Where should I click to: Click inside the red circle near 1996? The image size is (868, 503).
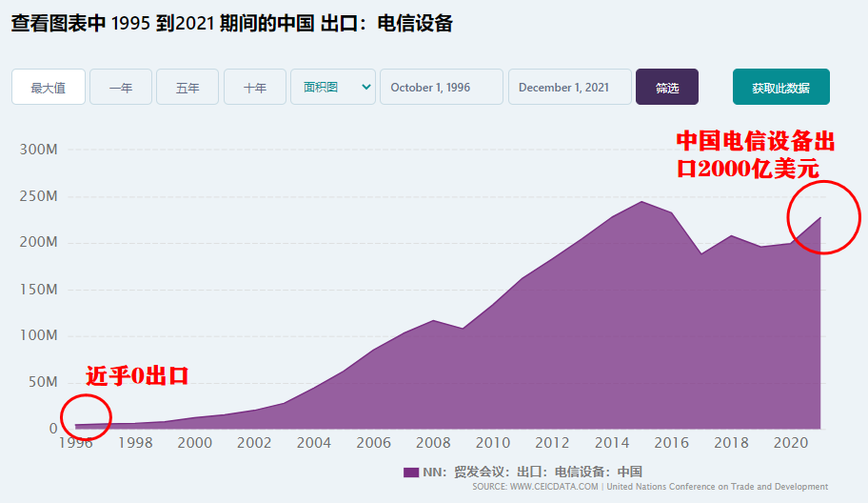tap(80, 416)
